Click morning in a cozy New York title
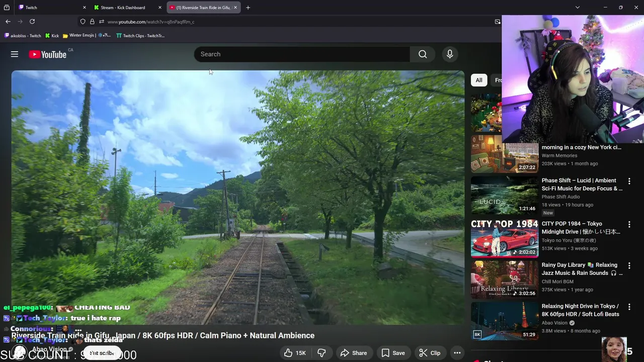This screenshot has height=362, width=644. click(x=581, y=147)
